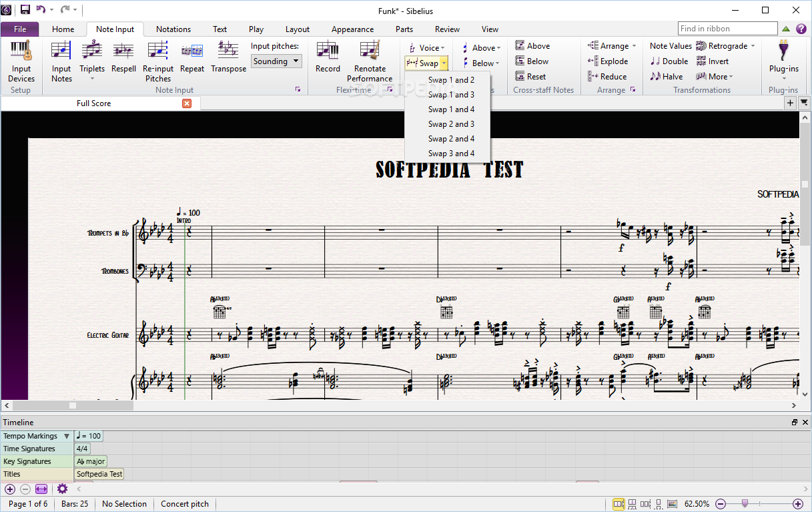The image size is (812, 512).
Task: Enable single pages horizontally view
Action: coord(646,504)
